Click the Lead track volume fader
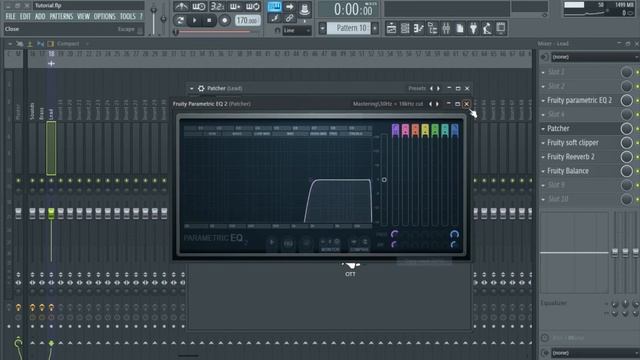Image resolution: width=640 pixels, height=360 pixels. point(51,213)
